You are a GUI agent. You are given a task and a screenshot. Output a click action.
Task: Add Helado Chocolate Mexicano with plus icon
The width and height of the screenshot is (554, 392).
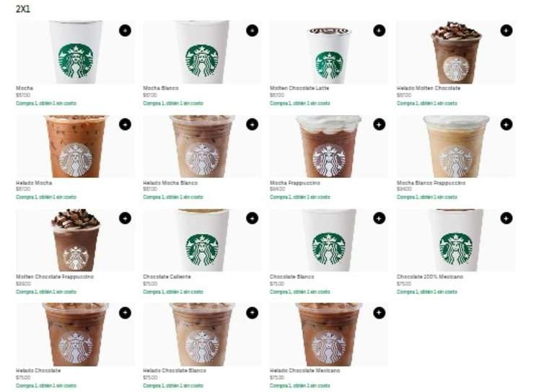coord(379,313)
